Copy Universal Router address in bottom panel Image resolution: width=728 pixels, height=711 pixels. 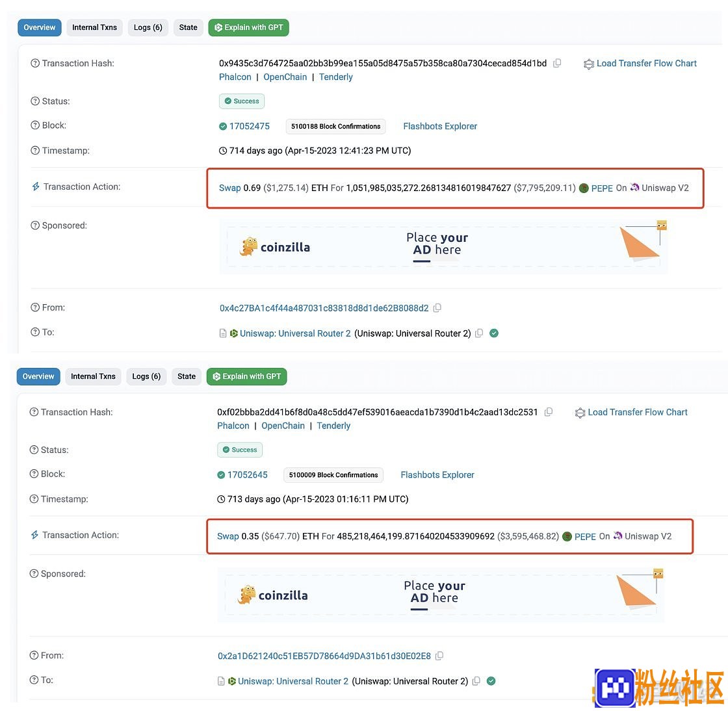point(476,681)
